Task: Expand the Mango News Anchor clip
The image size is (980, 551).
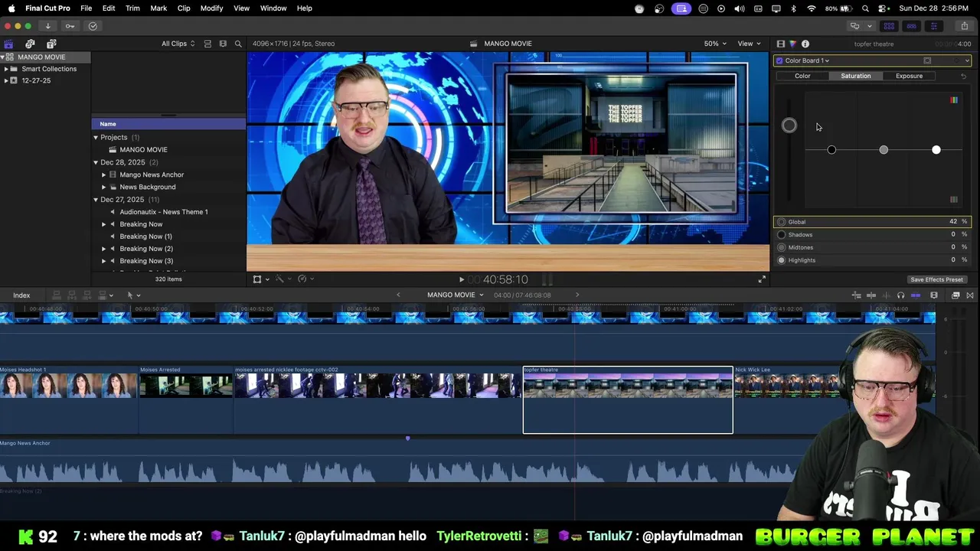Action: pos(103,174)
